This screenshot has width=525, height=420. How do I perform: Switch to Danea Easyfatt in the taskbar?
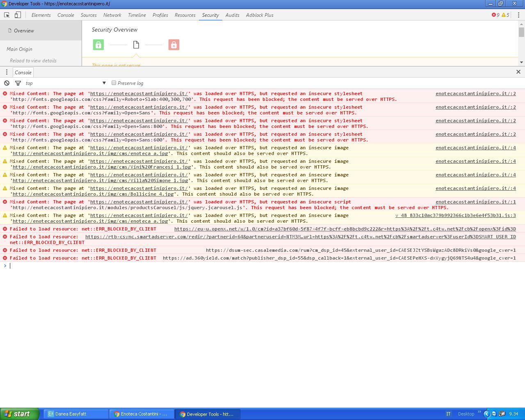(76, 414)
